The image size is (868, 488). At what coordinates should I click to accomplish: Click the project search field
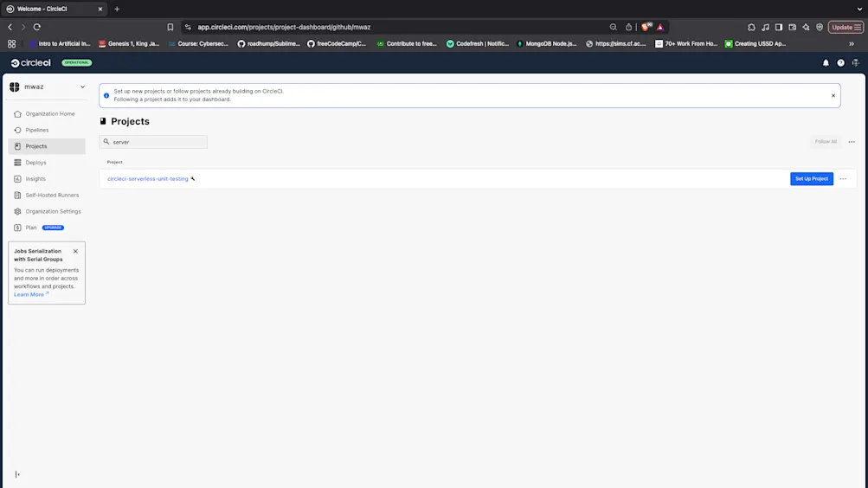pos(153,142)
